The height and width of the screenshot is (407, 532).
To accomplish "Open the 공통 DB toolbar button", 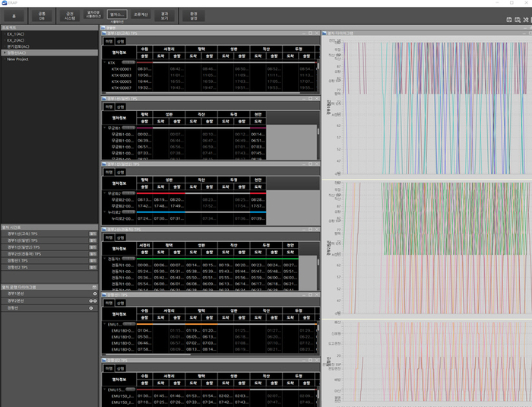I will coord(40,14).
